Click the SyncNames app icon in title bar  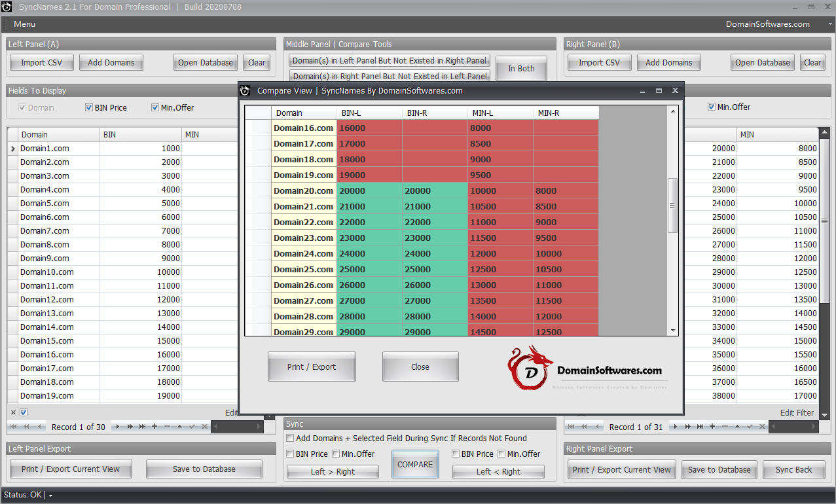[7, 7]
